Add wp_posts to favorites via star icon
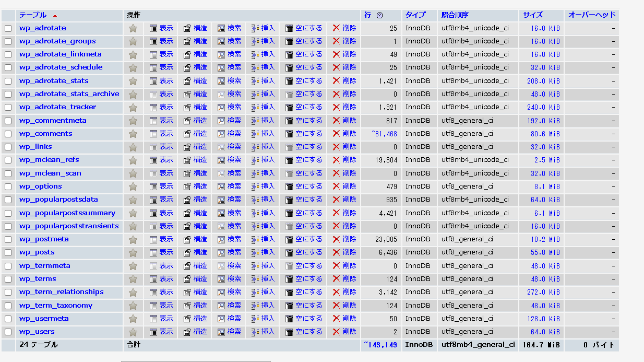 [x=133, y=252]
